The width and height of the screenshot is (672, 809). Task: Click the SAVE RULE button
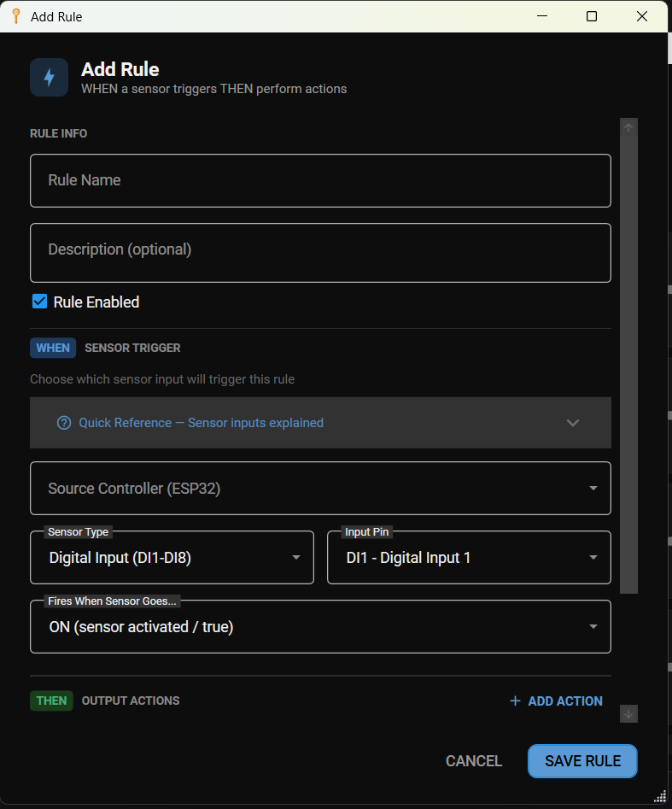pyautogui.click(x=583, y=761)
